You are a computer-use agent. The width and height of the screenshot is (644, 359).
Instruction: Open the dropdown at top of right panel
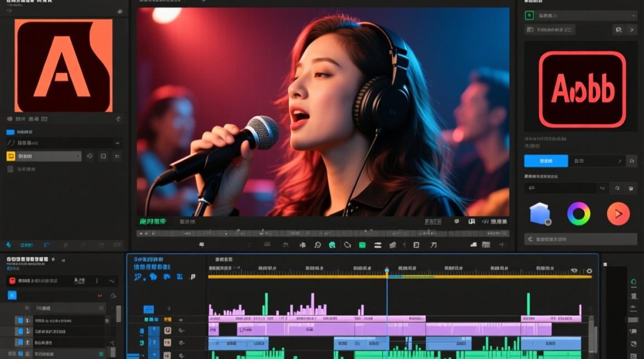pyautogui.click(x=586, y=15)
